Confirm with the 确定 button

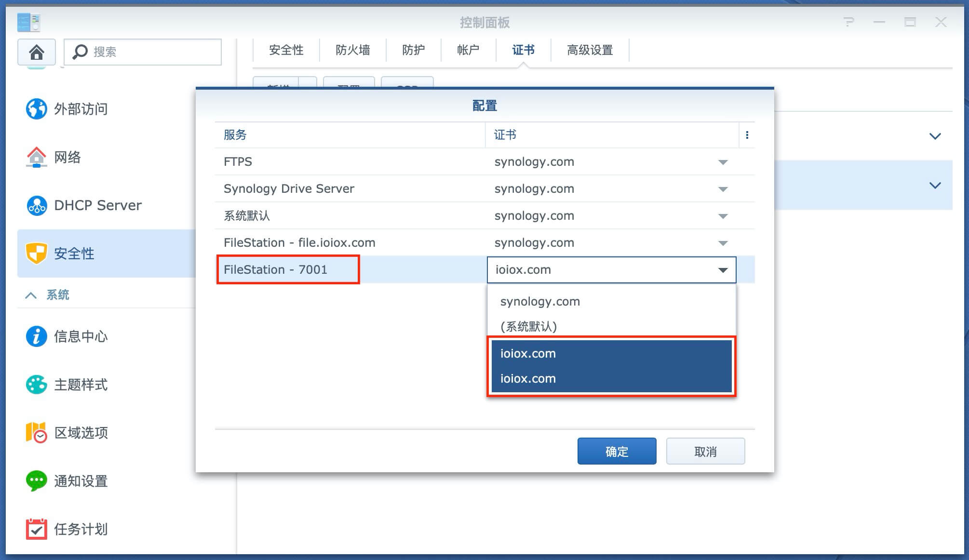(x=617, y=451)
